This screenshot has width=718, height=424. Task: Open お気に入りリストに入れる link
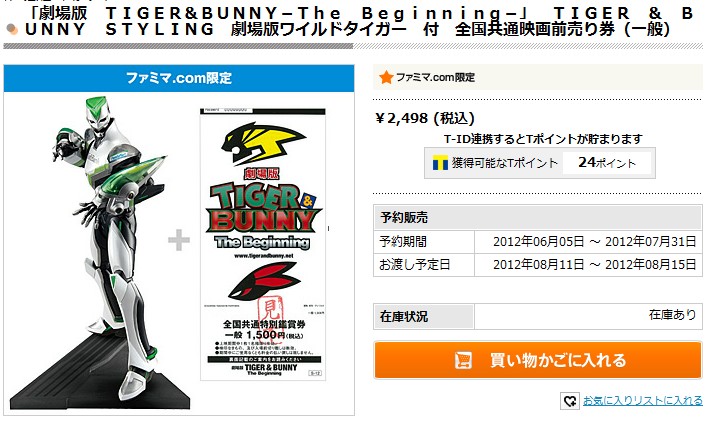coord(642,401)
